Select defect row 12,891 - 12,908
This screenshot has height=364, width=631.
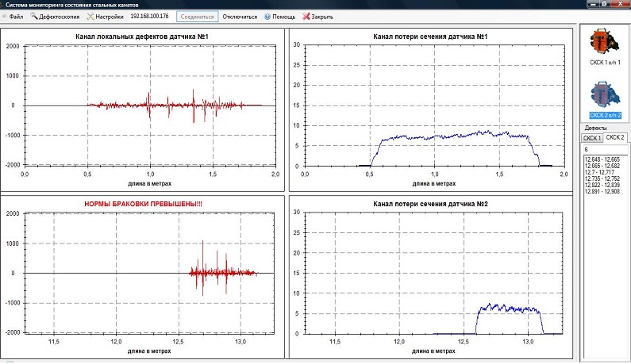602,191
